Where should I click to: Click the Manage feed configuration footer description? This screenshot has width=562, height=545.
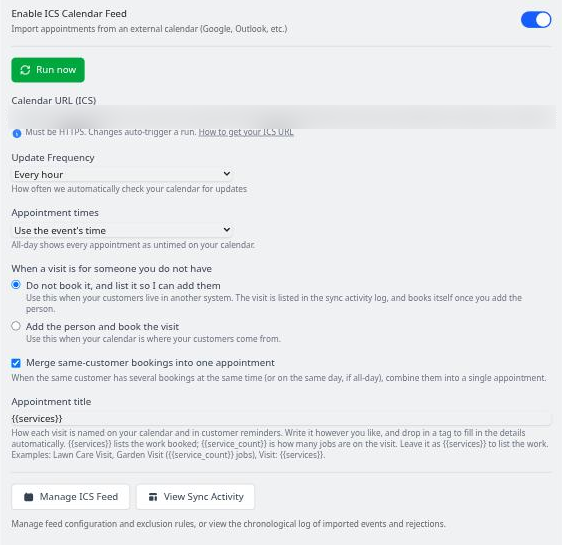228,524
